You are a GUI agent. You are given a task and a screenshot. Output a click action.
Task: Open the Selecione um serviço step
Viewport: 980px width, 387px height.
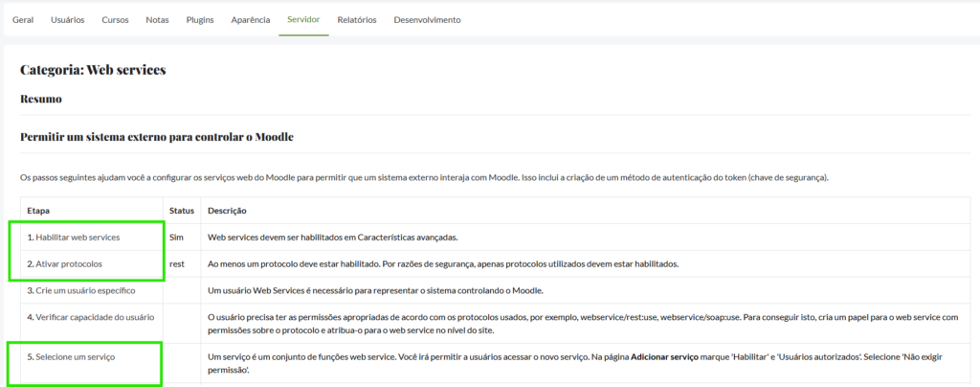coord(73,356)
